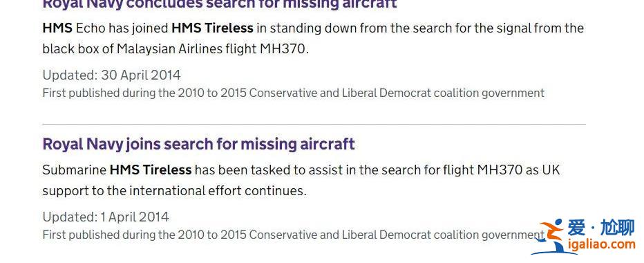The height and width of the screenshot is (263, 644).
Task: Click the bold 'HMS' before the word Echo
Action: tap(57, 28)
